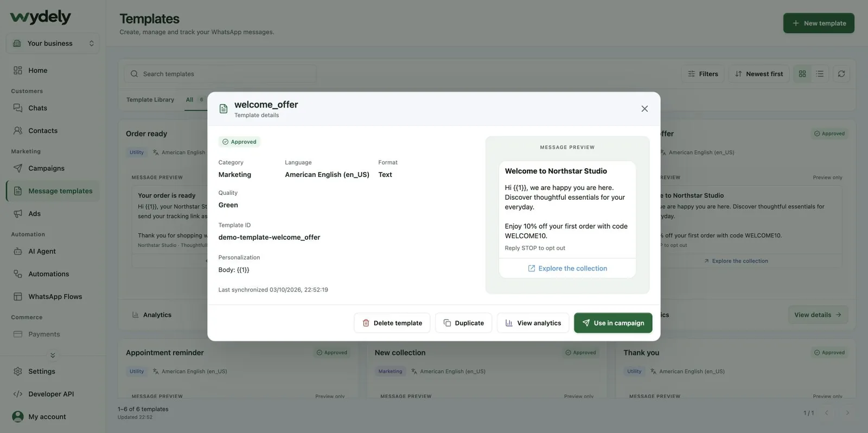
Task: Open Settings from sidebar
Action: (53, 372)
